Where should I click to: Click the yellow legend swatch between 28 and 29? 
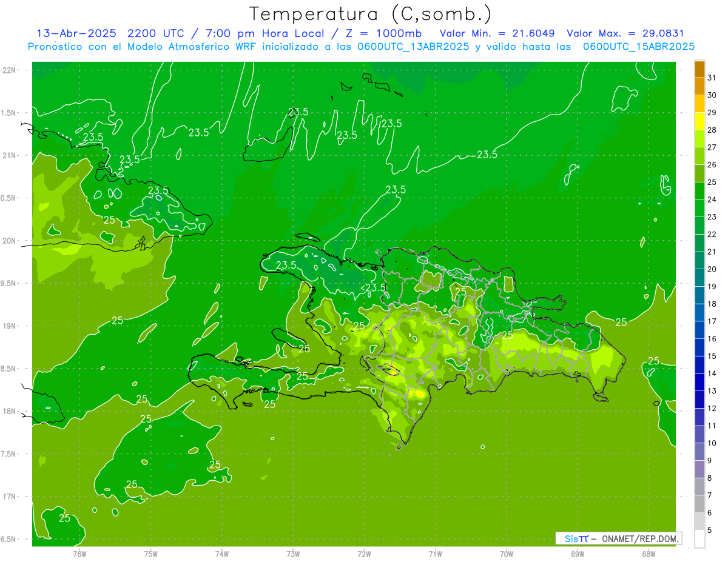699,121
